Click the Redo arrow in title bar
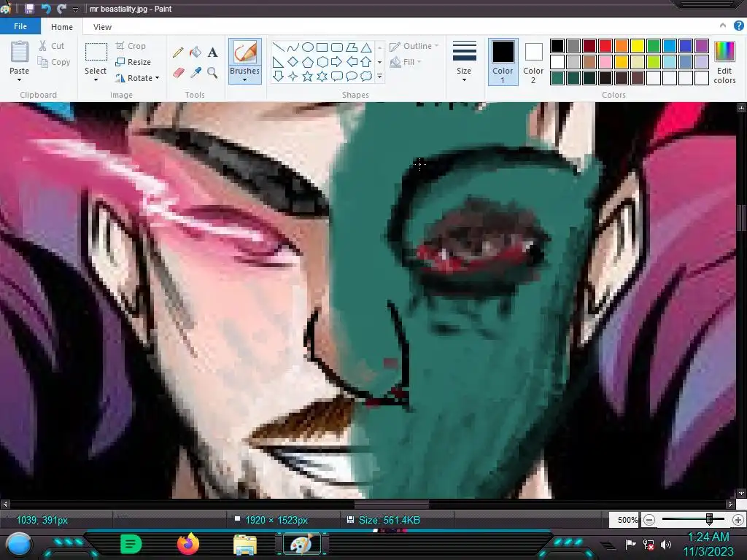Image resolution: width=747 pixels, height=560 pixels. tap(61, 9)
